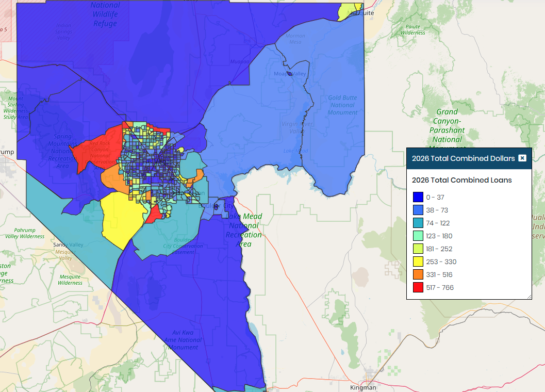Click the '123 - 180' range label
545x392 pixels.
(439, 236)
